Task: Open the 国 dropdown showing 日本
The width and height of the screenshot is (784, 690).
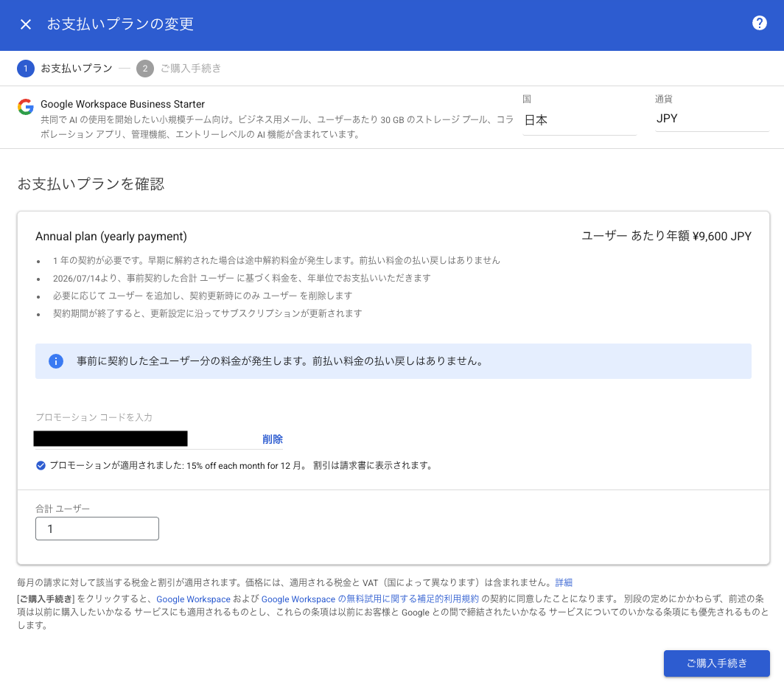Action: pyautogui.click(x=579, y=120)
